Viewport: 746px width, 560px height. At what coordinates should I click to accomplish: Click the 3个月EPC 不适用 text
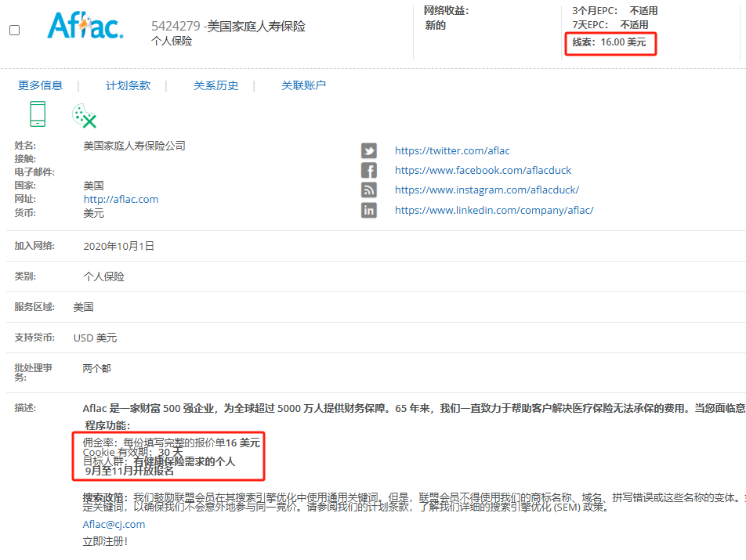(x=614, y=10)
